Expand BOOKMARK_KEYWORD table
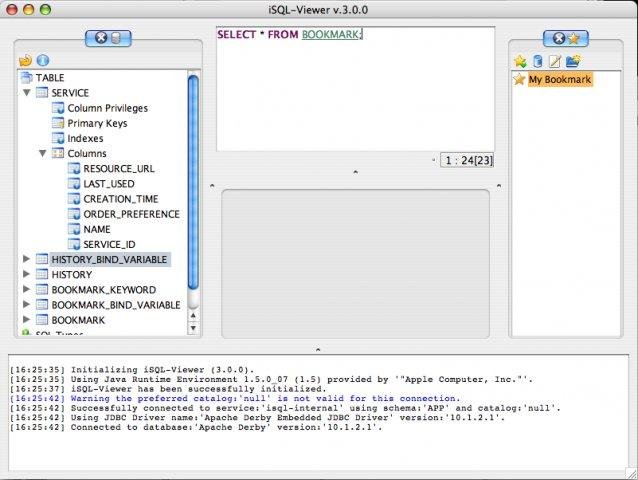638x480 pixels. point(26,289)
